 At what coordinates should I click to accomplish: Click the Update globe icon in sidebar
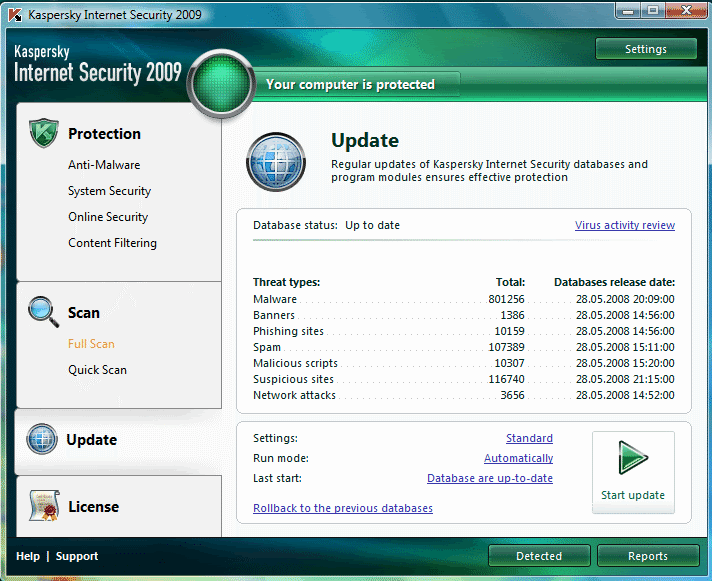tap(42, 439)
